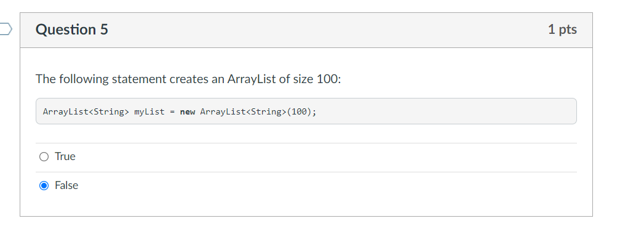Viewport: 644px width, 237px height.
Task: Click the "False" answer label text
Action: point(66,186)
